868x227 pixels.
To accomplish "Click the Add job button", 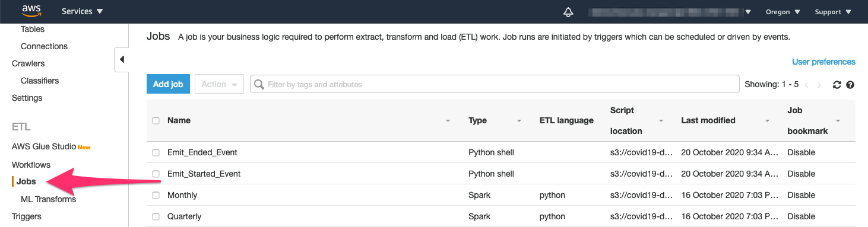I will [168, 84].
